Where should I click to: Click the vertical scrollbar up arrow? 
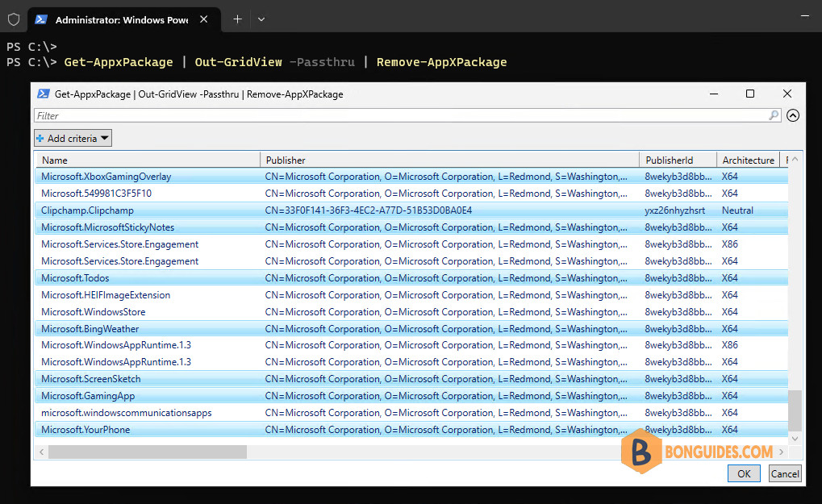tap(795, 160)
